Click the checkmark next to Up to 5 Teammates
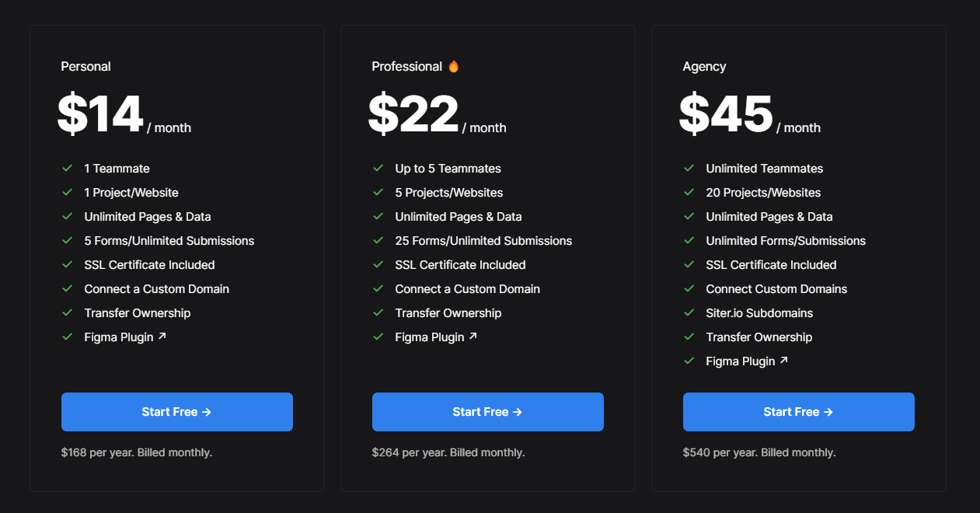The image size is (980, 513). click(x=378, y=168)
